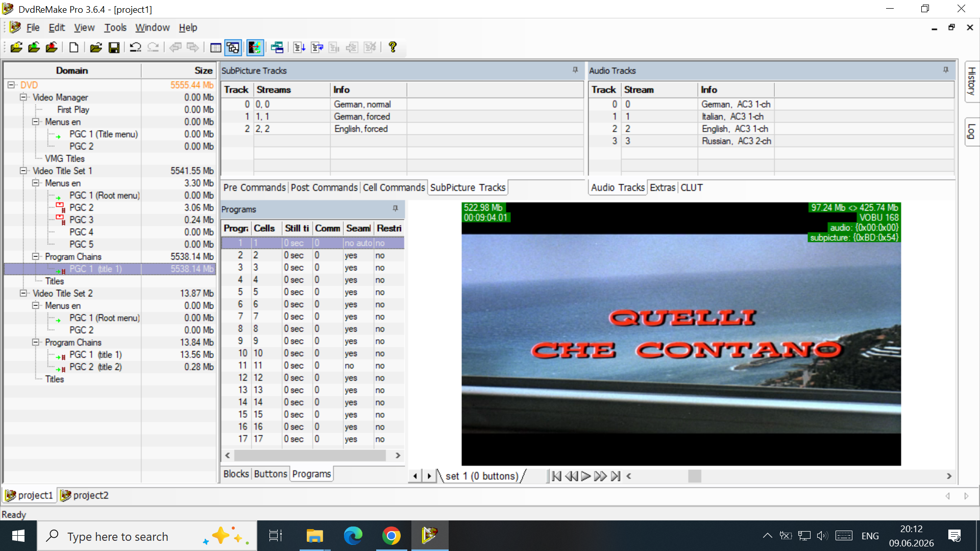Viewport: 980px width, 551px height.
Task: Switch to the Pre Commands tab
Action: (x=254, y=188)
